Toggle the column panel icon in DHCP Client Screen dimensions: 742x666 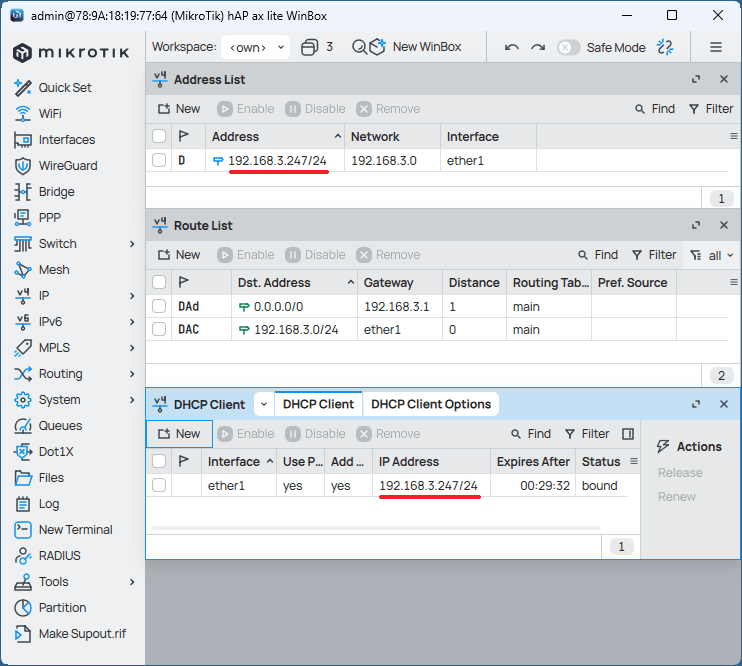(628, 434)
